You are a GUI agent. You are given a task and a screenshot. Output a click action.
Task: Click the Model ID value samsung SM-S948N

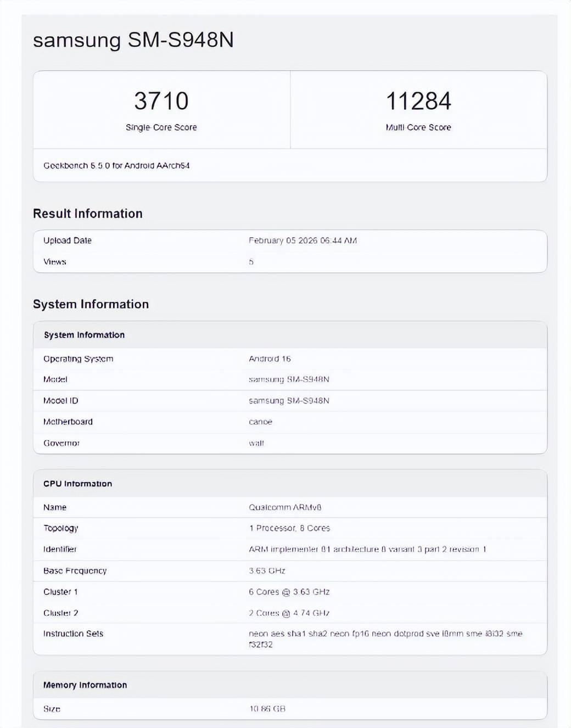[289, 401]
